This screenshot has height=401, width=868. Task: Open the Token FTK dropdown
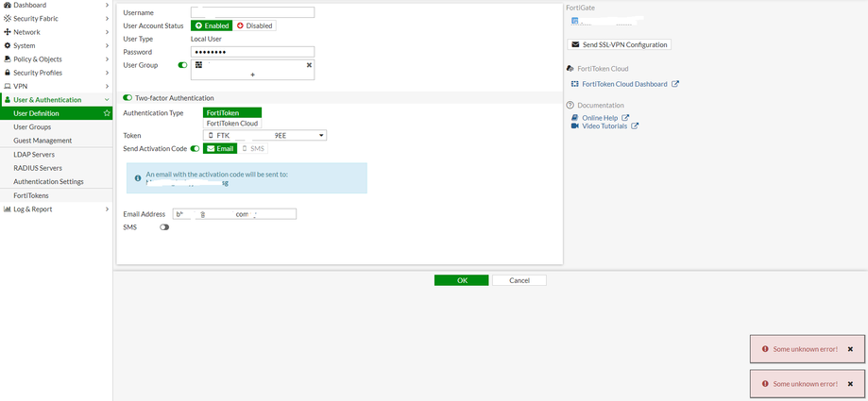pos(265,135)
